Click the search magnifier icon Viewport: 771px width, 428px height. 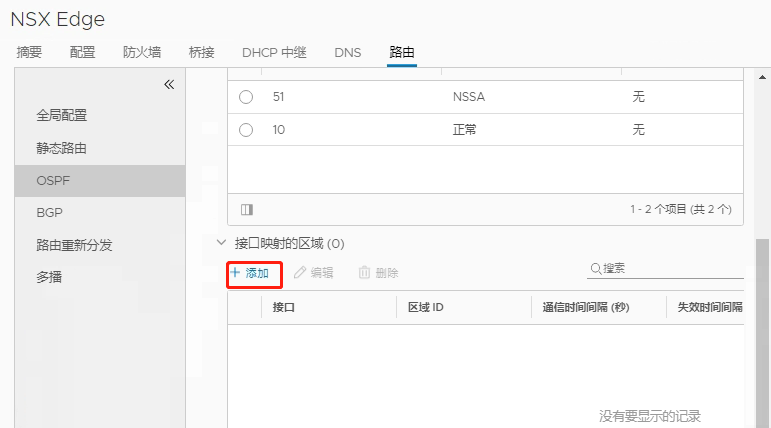(x=595, y=269)
